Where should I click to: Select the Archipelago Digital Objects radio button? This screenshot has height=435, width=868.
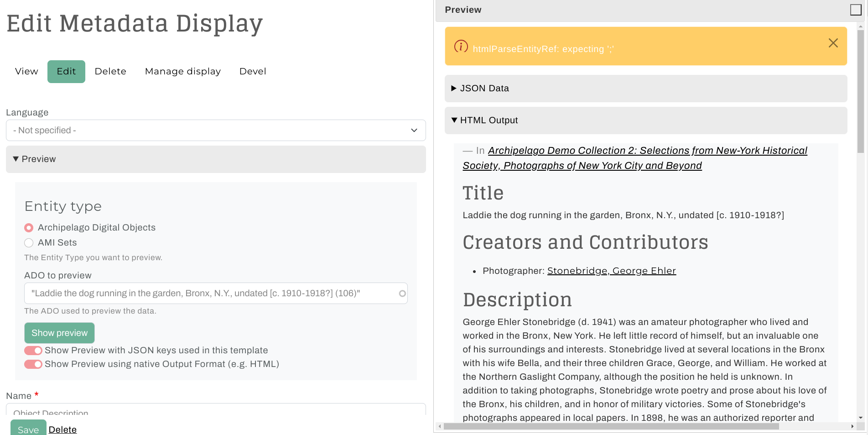[x=29, y=228]
